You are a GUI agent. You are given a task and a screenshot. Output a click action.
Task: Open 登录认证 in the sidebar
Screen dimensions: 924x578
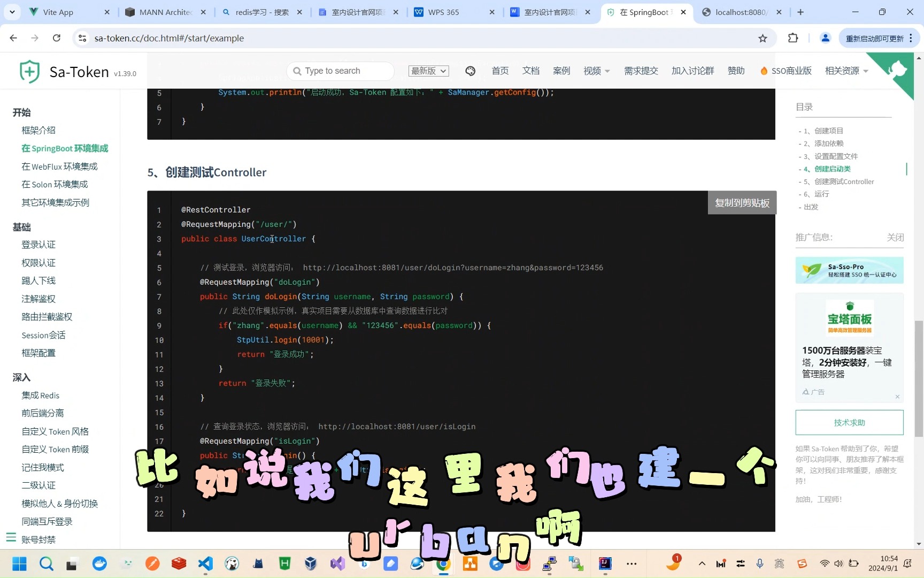pyautogui.click(x=38, y=245)
